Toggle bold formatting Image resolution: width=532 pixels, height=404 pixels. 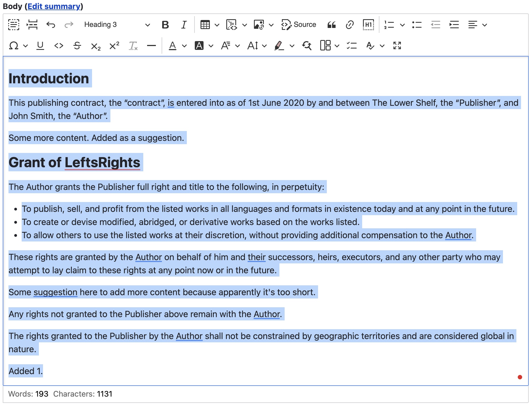coord(165,25)
